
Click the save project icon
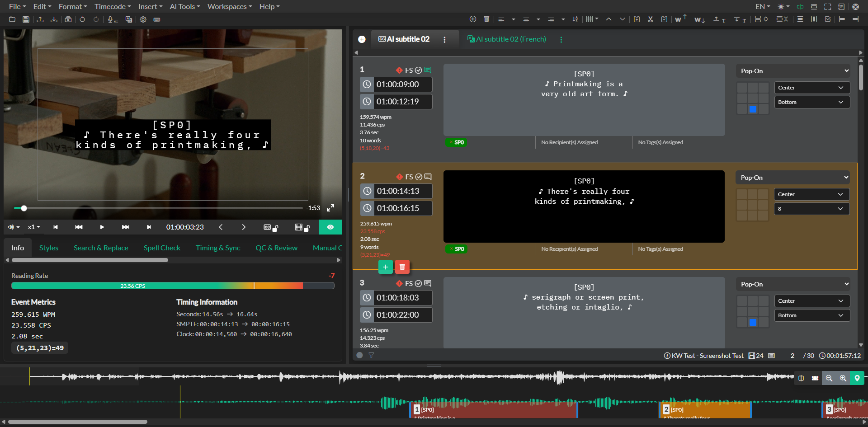[26, 19]
